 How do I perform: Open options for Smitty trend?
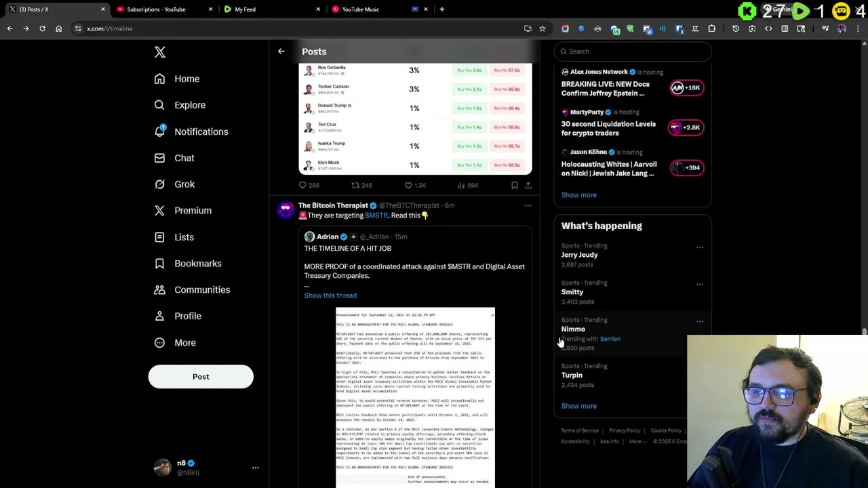coord(700,285)
